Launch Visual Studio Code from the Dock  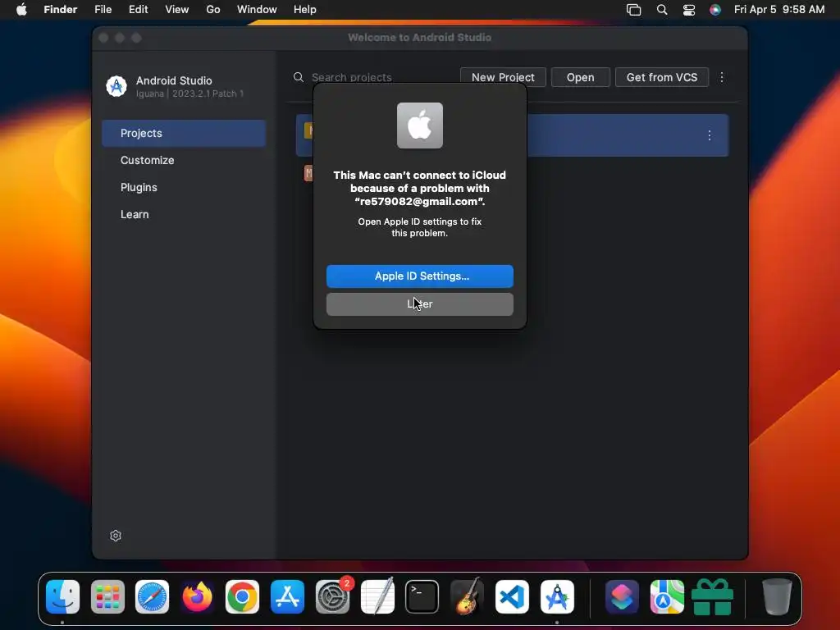coord(512,597)
